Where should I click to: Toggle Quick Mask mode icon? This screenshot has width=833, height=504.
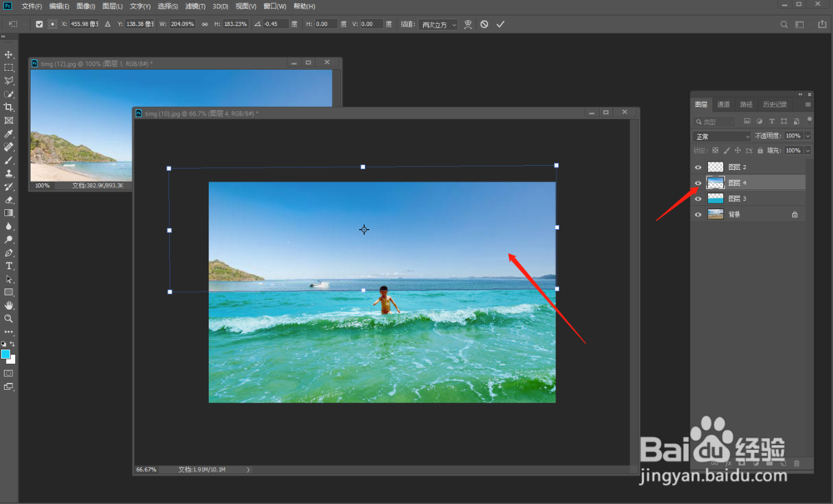[8, 373]
